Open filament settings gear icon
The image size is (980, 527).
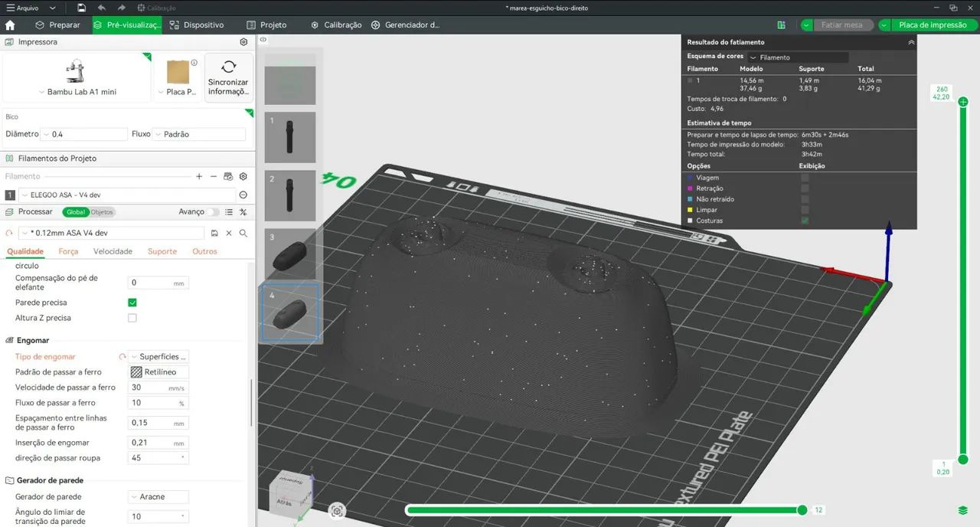(x=243, y=176)
